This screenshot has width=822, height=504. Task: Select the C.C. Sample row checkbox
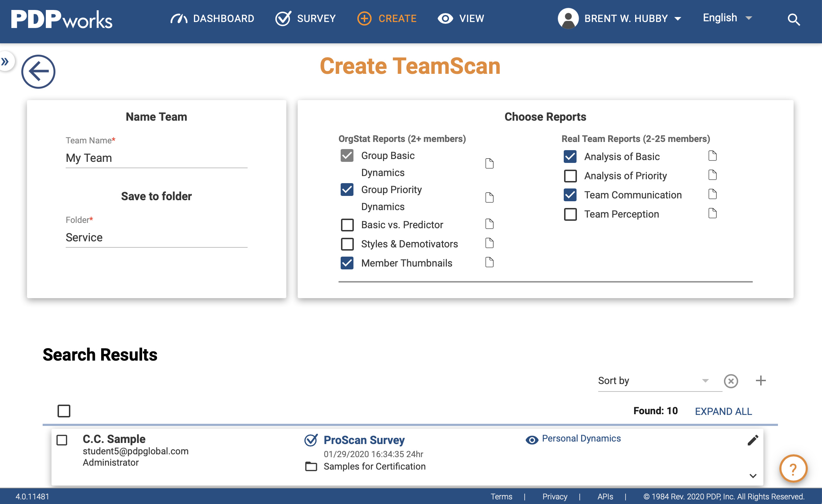(62, 440)
